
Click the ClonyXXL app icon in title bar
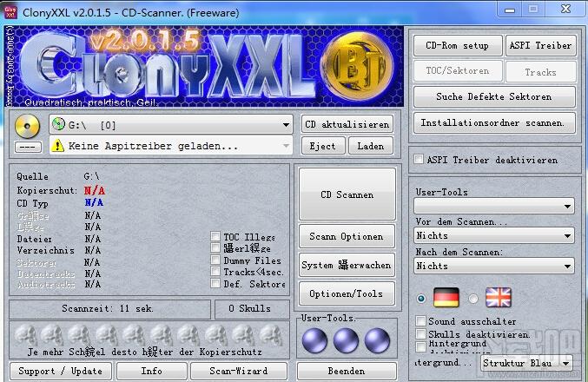click(10, 12)
